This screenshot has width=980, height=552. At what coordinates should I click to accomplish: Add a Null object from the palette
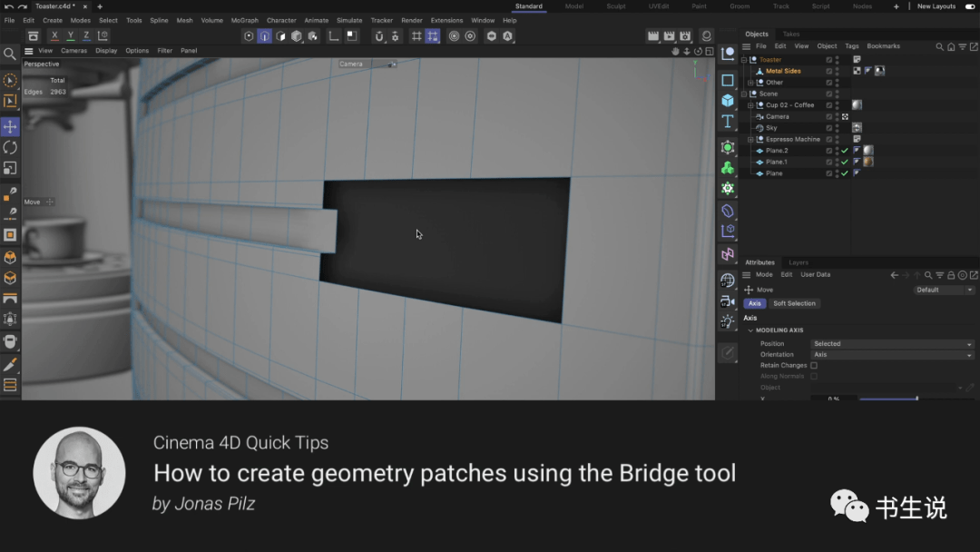click(x=728, y=54)
